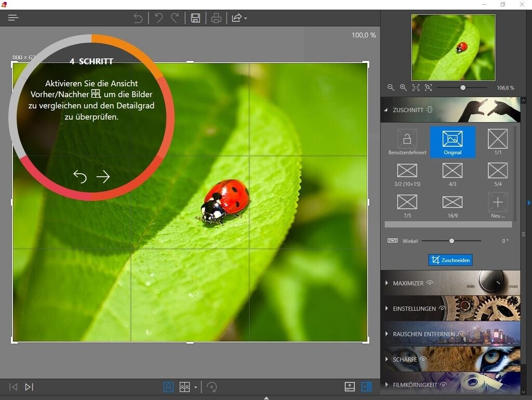Zoom out using the magnifier minus icon
The width and height of the screenshot is (532, 400).
391,88
